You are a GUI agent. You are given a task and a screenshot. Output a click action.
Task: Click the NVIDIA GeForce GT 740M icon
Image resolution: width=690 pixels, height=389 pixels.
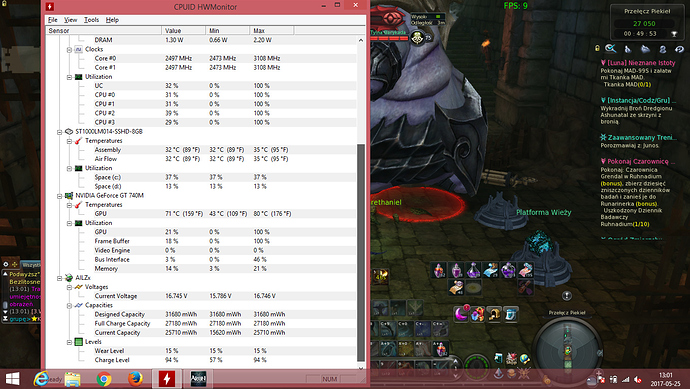(69, 195)
